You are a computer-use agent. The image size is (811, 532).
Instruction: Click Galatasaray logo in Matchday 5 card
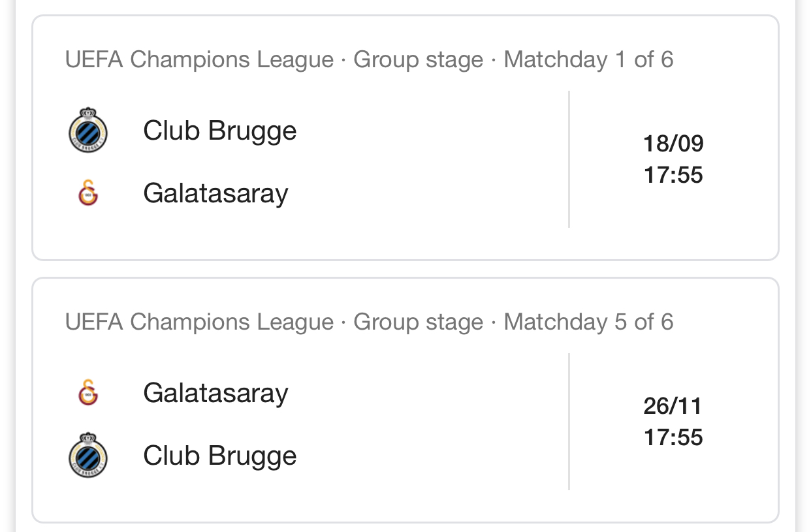[x=88, y=393]
